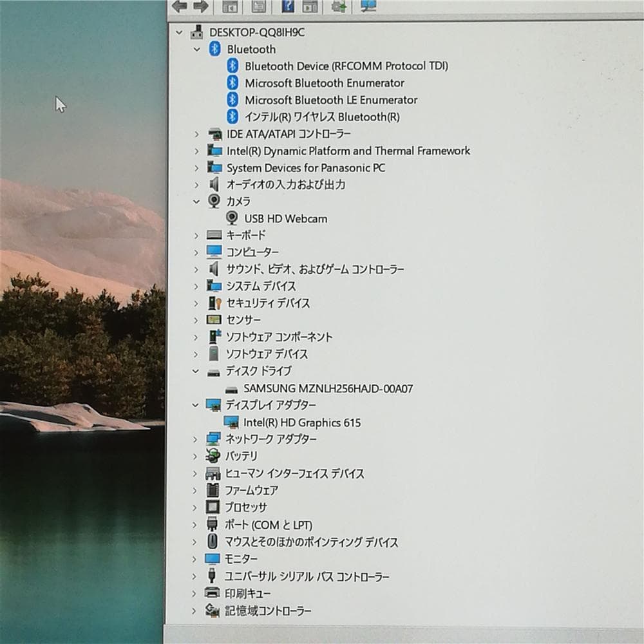
Task: Click the ユニバーサル シリアル バス コントローラー USB icon
Action: (x=212, y=576)
